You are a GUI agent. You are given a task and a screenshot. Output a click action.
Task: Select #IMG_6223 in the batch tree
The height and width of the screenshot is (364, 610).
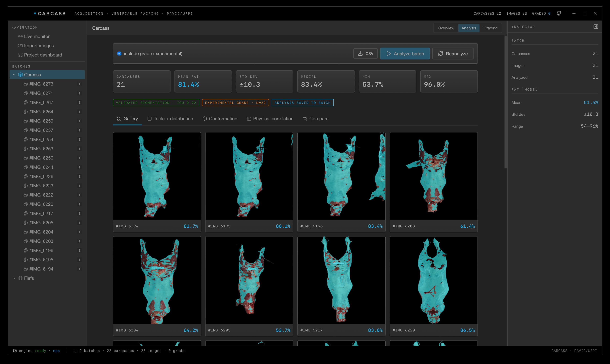coord(47,186)
